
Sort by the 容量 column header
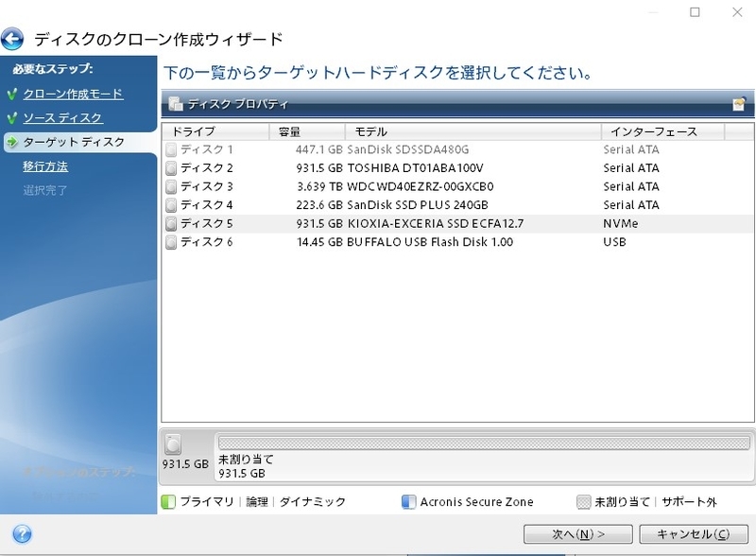pyautogui.click(x=307, y=131)
